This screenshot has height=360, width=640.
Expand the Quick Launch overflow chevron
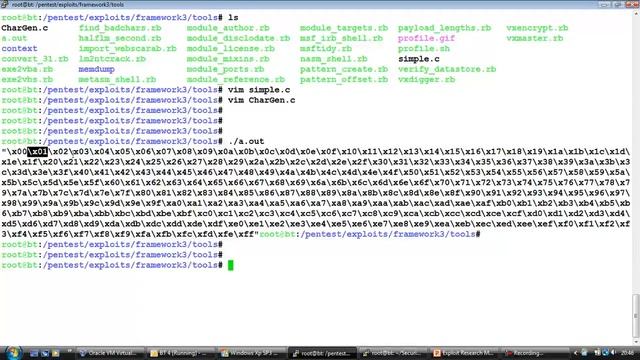(x=69, y=350)
